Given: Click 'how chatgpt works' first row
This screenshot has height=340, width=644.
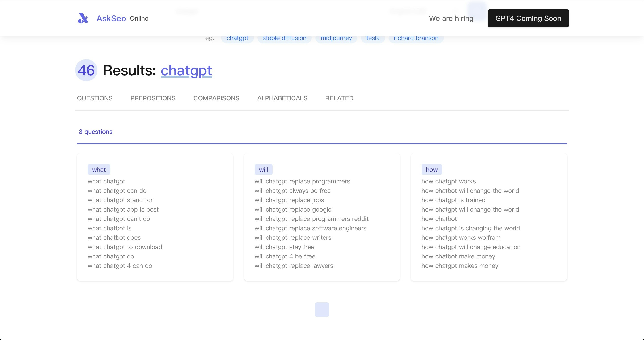Looking at the screenshot, I should pyautogui.click(x=449, y=181).
